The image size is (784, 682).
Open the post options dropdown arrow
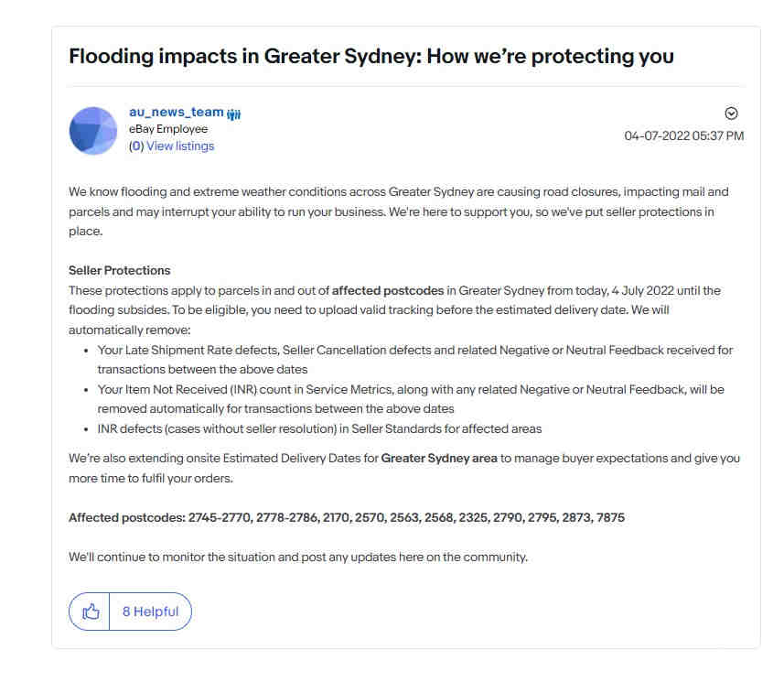pos(731,114)
